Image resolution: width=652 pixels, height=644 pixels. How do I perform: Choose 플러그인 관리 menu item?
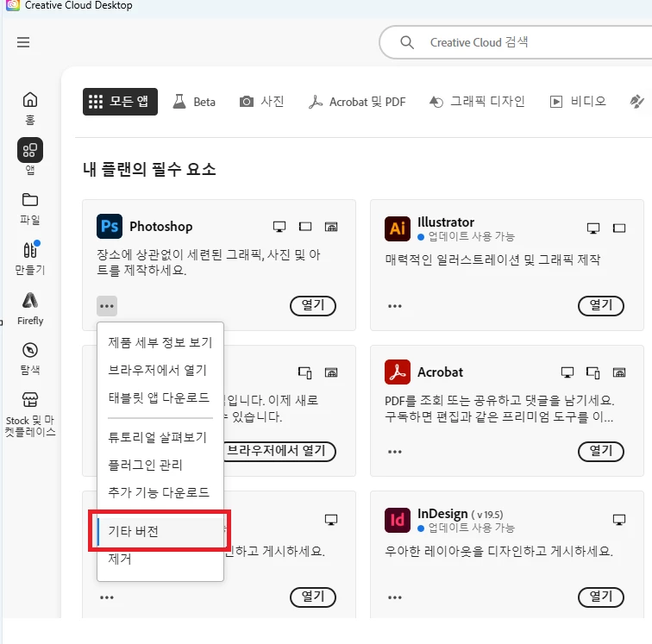coord(160,465)
